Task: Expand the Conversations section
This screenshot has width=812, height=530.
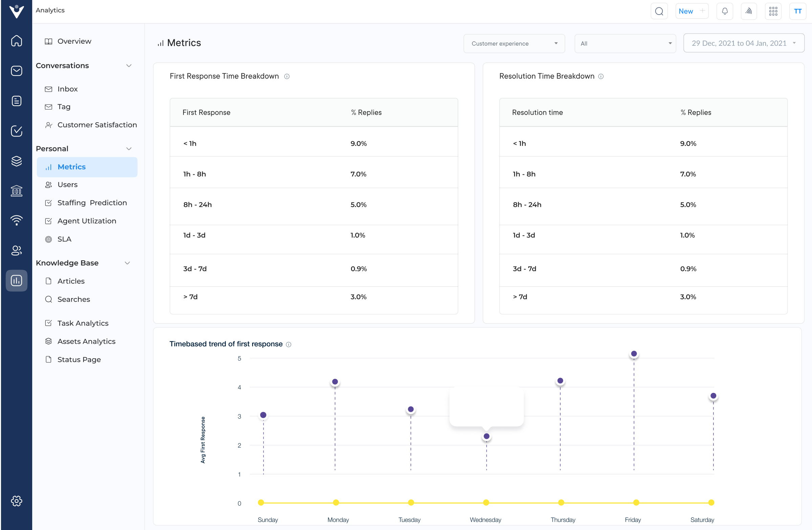Action: pyautogui.click(x=130, y=66)
